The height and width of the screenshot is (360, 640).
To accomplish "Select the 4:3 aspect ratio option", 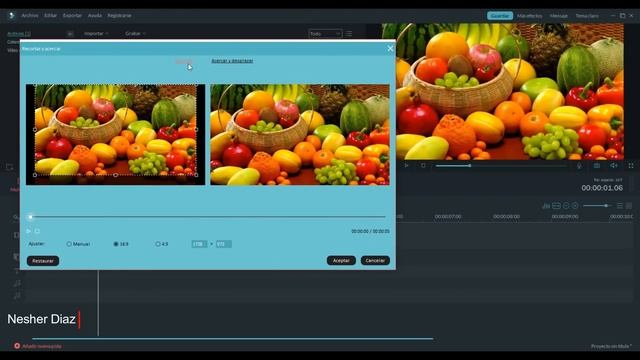I will (x=162, y=244).
